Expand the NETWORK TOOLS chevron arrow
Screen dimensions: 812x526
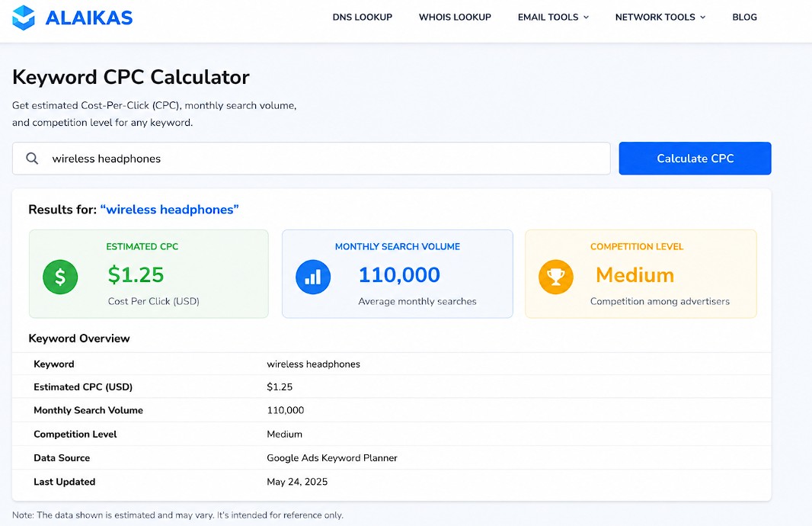pos(703,17)
